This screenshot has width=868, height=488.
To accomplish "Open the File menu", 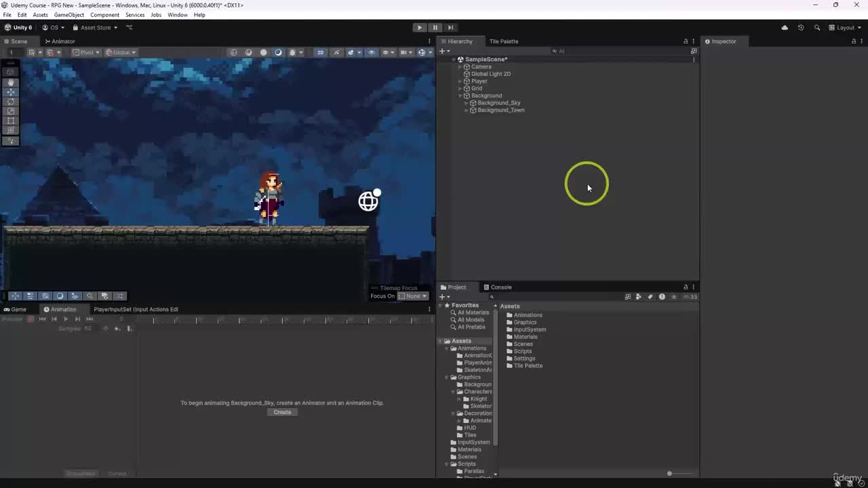I will click(x=7, y=15).
